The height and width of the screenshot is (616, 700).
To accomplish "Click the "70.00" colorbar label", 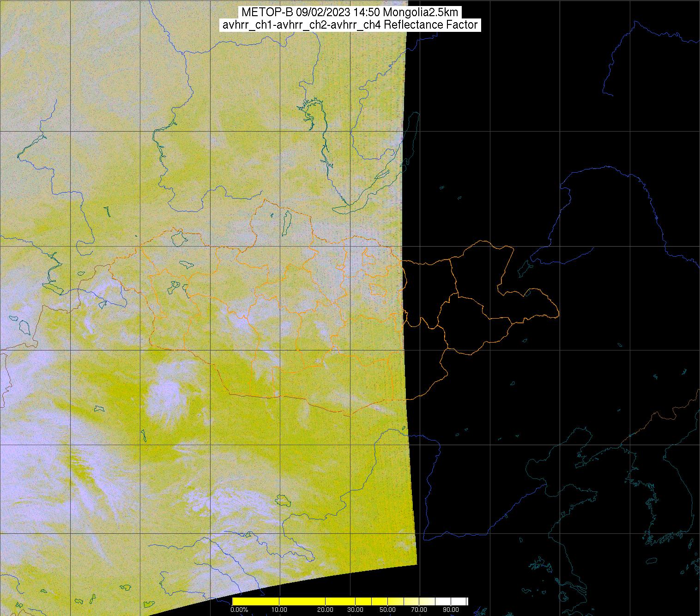I will 419,610.
